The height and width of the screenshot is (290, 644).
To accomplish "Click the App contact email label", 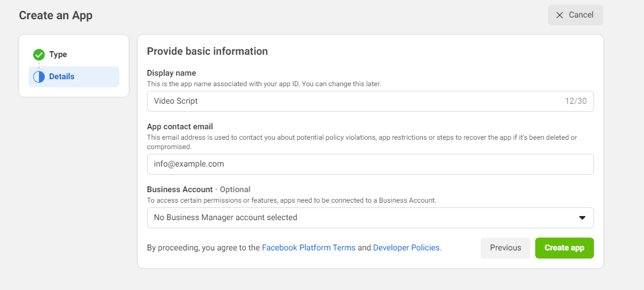I will (180, 126).
